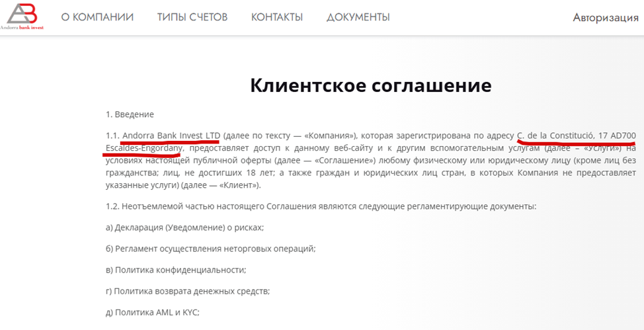Select the Andorra Bank Invest LTD company name
The width and height of the screenshot is (644, 330).
172,135
